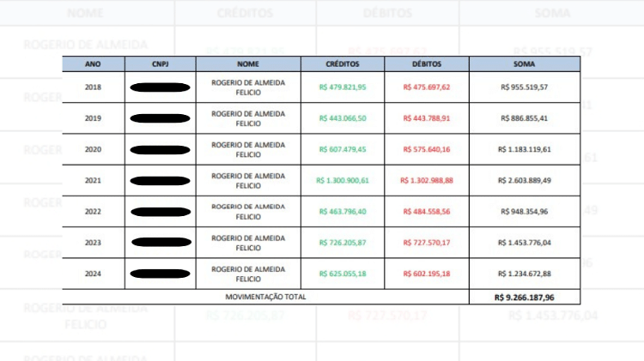Select credit value R$ 463.796,40
Image resolution: width=644 pixels, height=361 pixels.
[343, 212]
